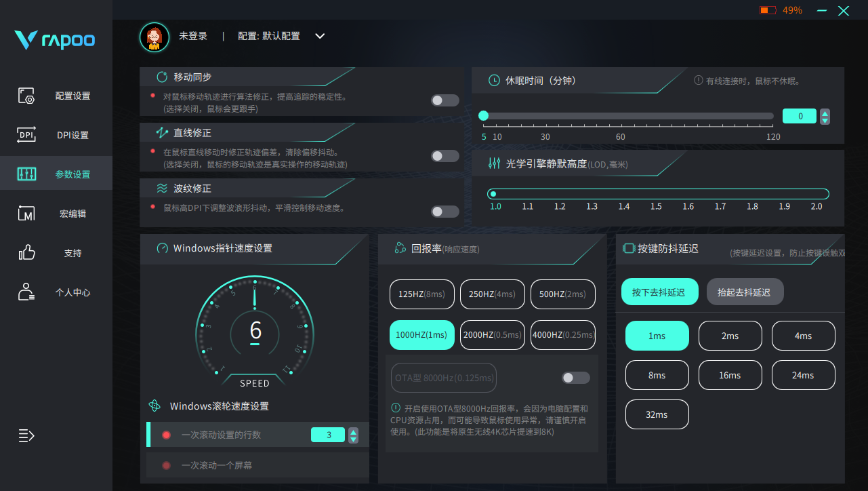The image size is (868, 491).
Task: Click the user avatar next to 未登录
Action: (154, 35)
